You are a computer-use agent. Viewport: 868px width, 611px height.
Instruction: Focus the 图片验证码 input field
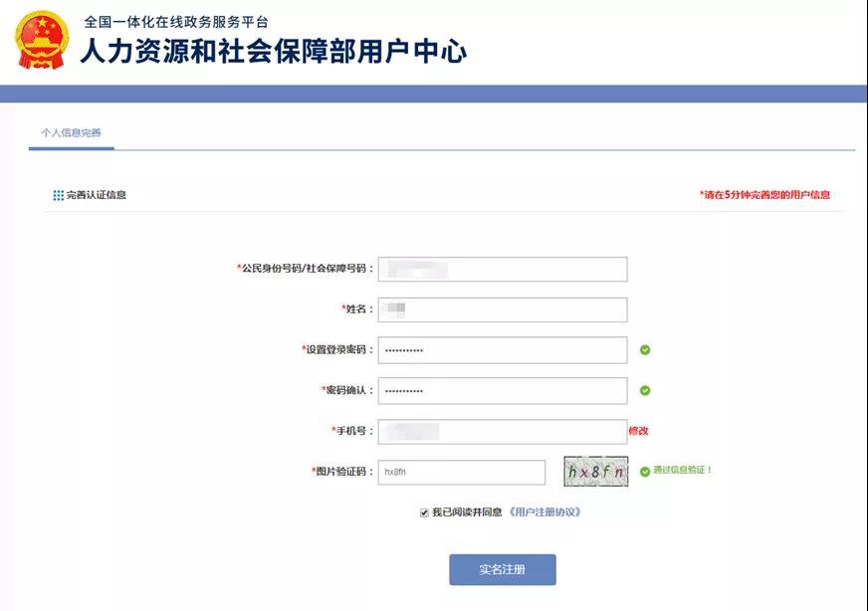pos(462,472)
